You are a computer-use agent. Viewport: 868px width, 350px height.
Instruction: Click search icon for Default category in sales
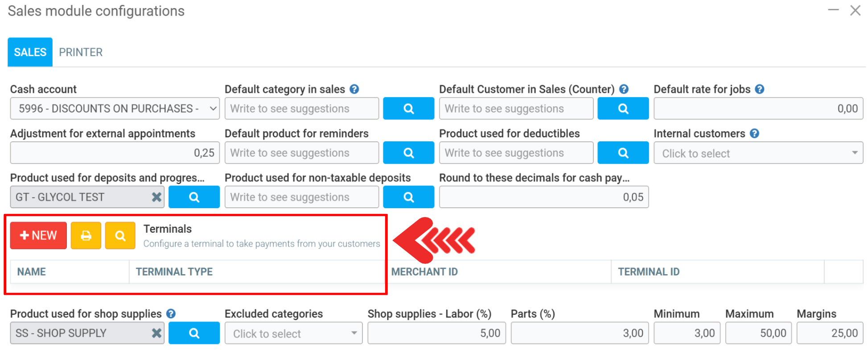coord(408,109)
